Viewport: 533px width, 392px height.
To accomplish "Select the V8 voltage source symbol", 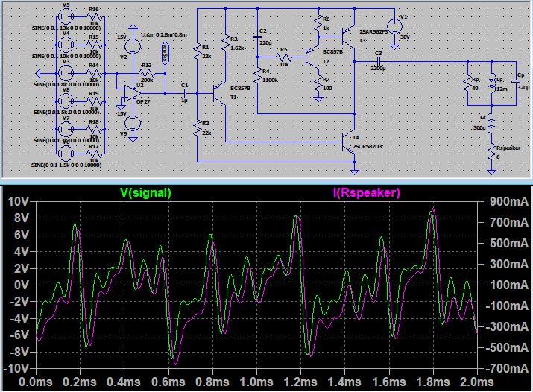I will click(66, 101).
